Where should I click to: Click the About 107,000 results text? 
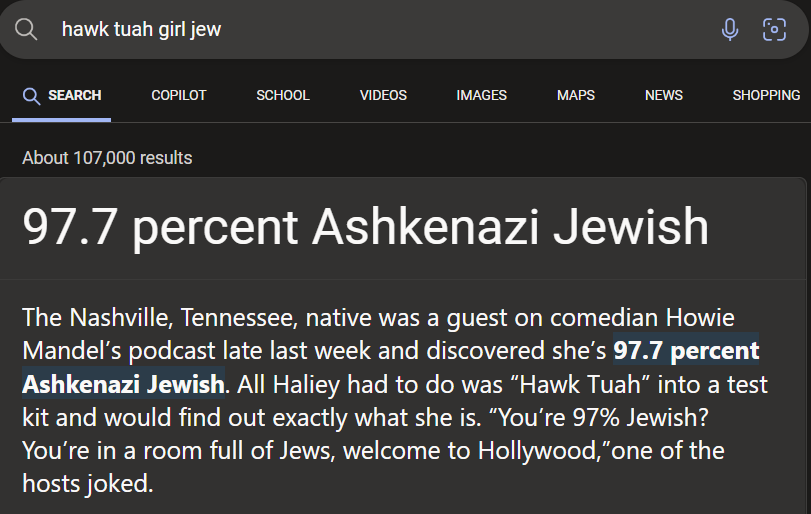coord(107,158)
